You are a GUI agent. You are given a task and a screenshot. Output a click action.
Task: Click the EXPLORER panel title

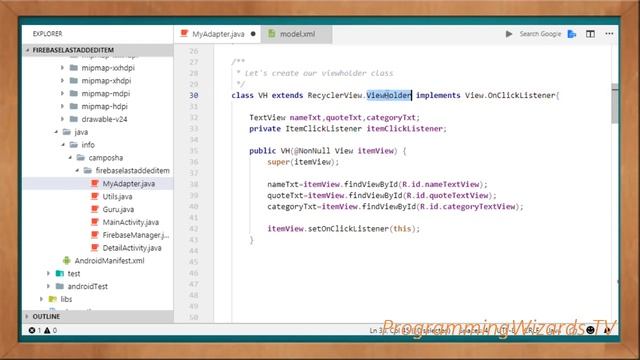pos(47,34)
